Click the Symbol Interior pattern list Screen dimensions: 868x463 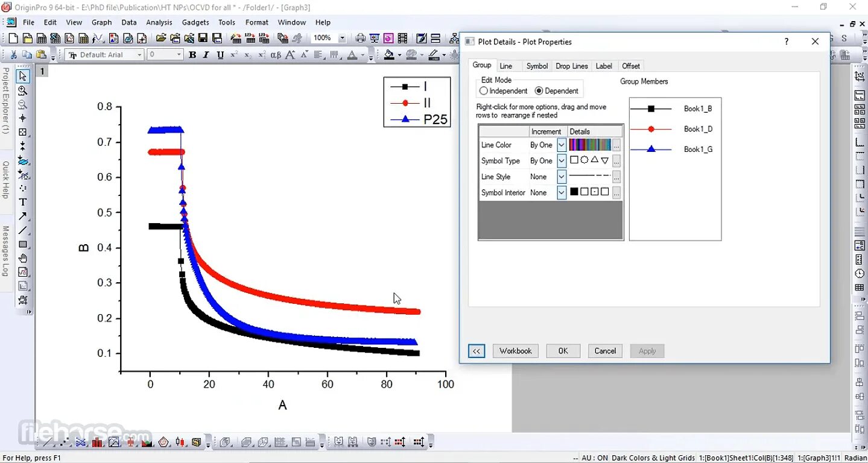[x=590, y=193]
